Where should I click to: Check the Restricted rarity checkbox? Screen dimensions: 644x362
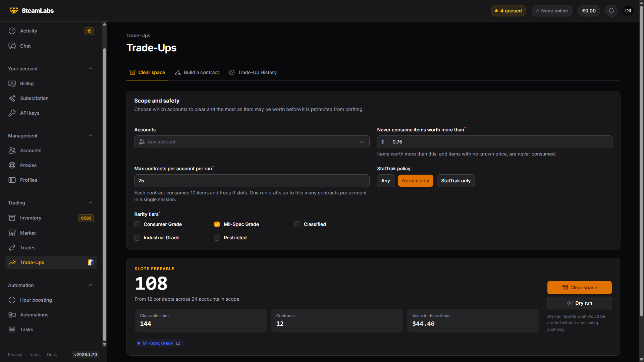click(x=217, y=238)
